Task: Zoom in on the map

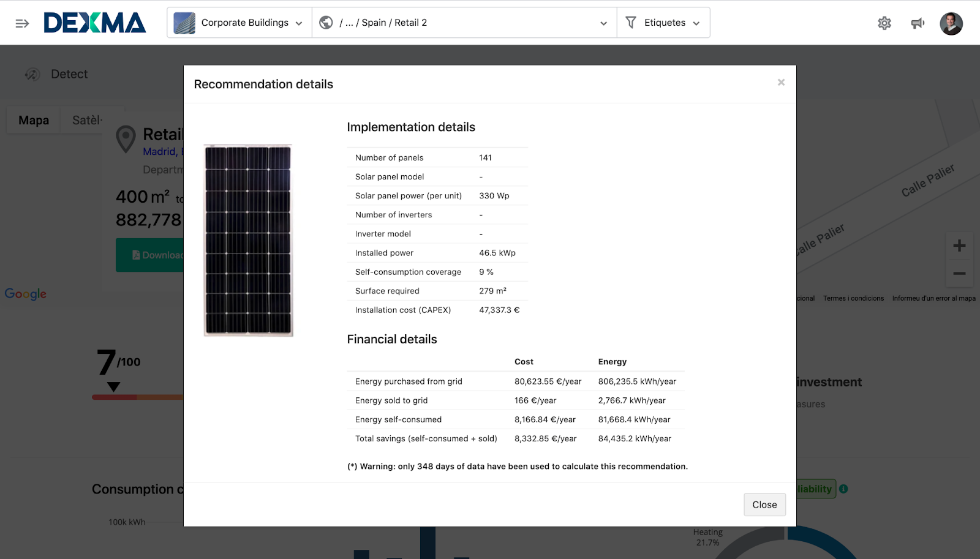Action: pos(959,246)
